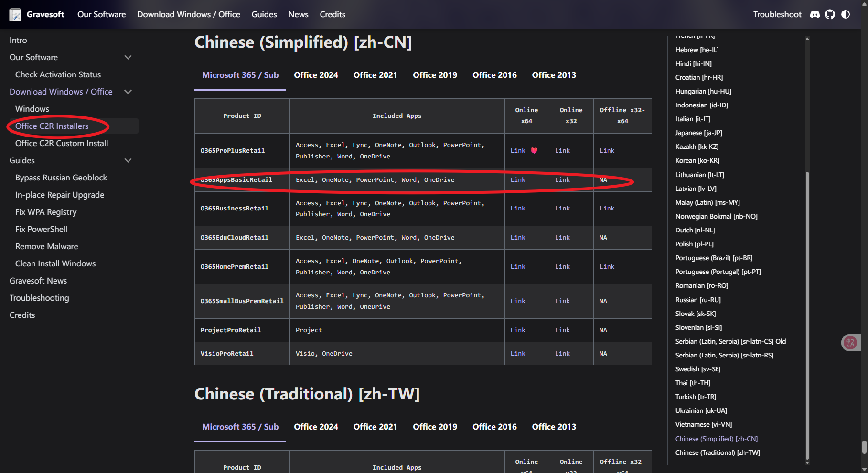Jump to Chinese (Simplified) [zh-CN] in contents
This screenshot has height=473, width=868.
click(717, 439)
